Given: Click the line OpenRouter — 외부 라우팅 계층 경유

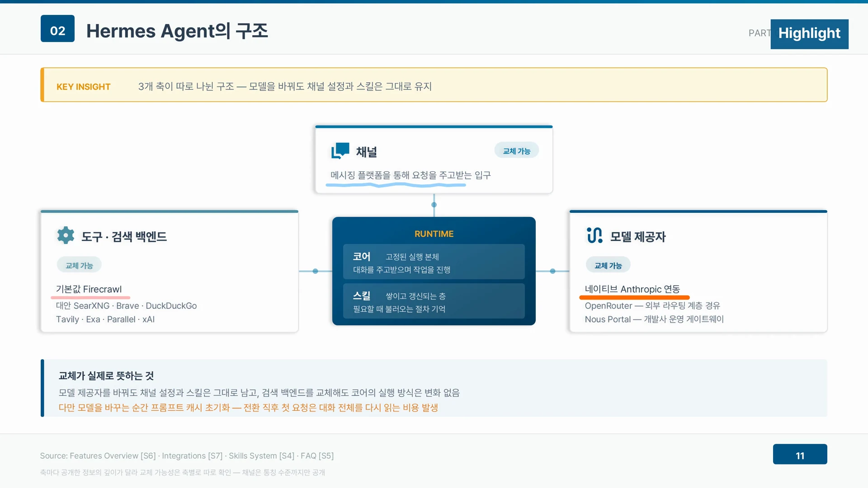Looking at the screenshot, I should (x=652, y=306).
